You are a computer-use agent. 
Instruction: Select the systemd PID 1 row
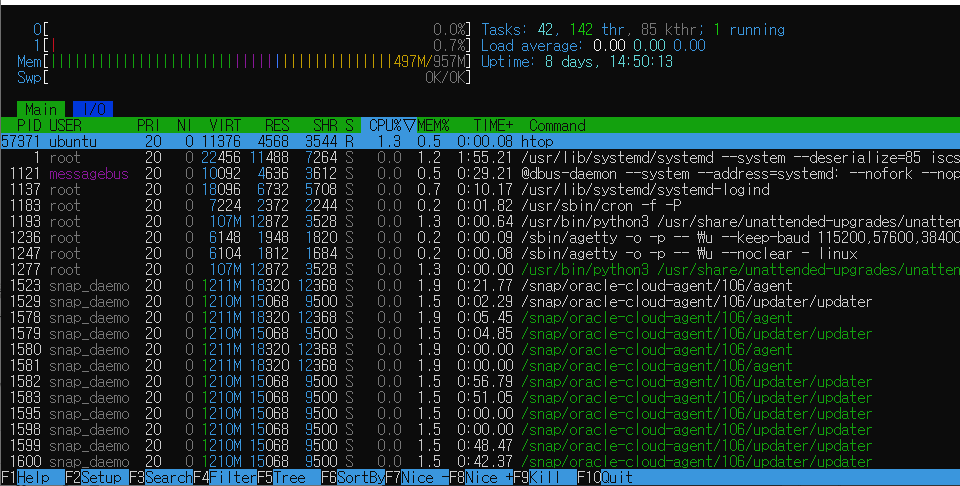(480, 157)
